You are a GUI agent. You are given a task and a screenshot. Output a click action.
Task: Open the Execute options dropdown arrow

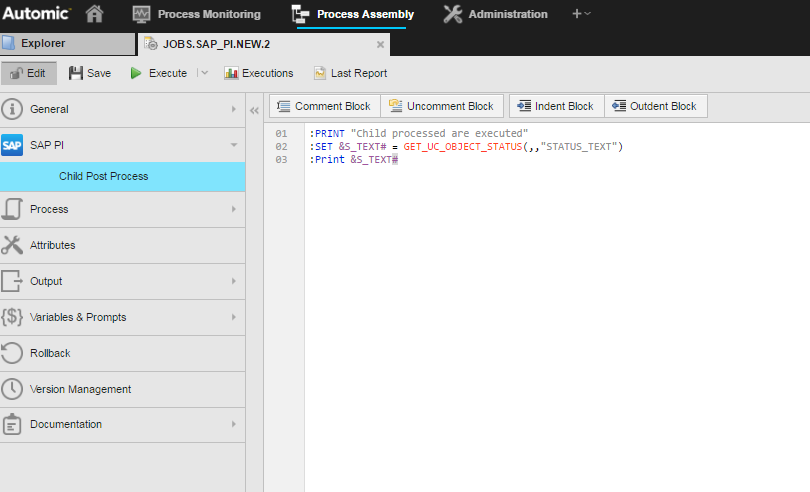point(204,73)
